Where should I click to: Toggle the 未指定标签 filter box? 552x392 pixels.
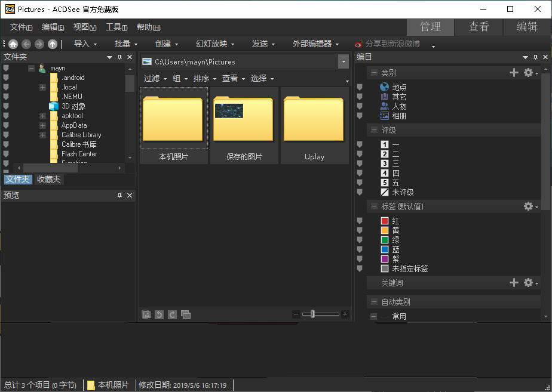[x=385, y=268]
